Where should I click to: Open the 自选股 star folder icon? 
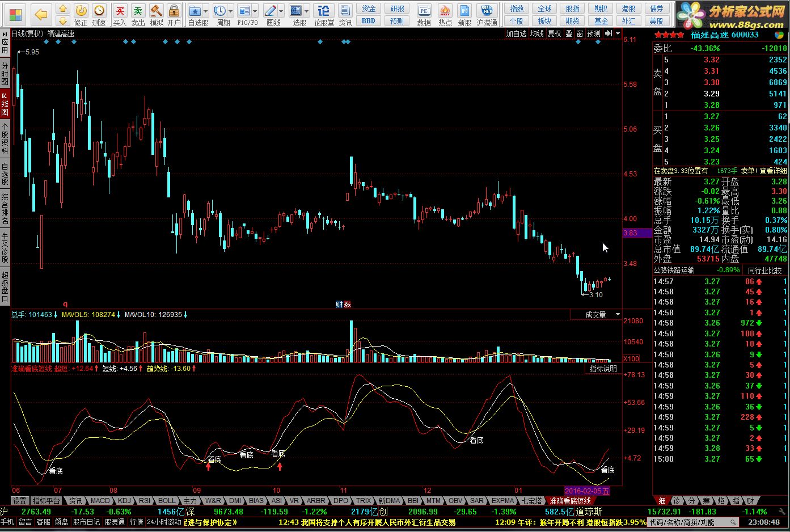195,11
